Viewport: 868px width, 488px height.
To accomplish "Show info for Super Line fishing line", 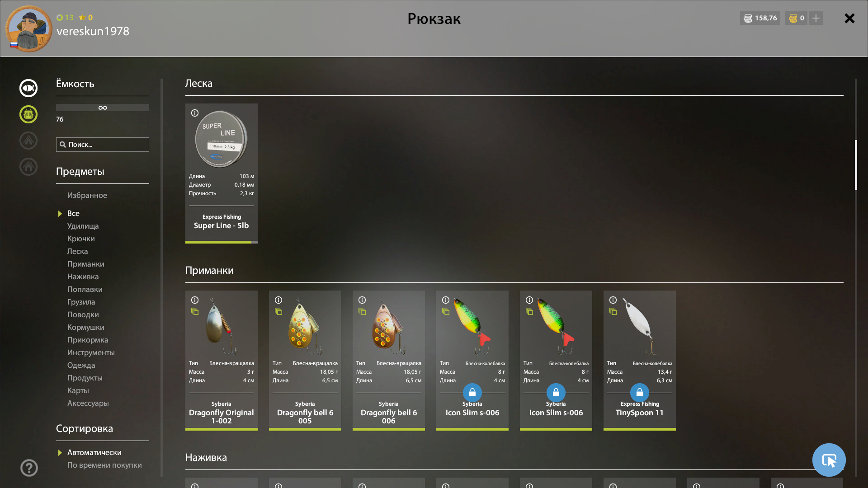I will click(195, 113).
